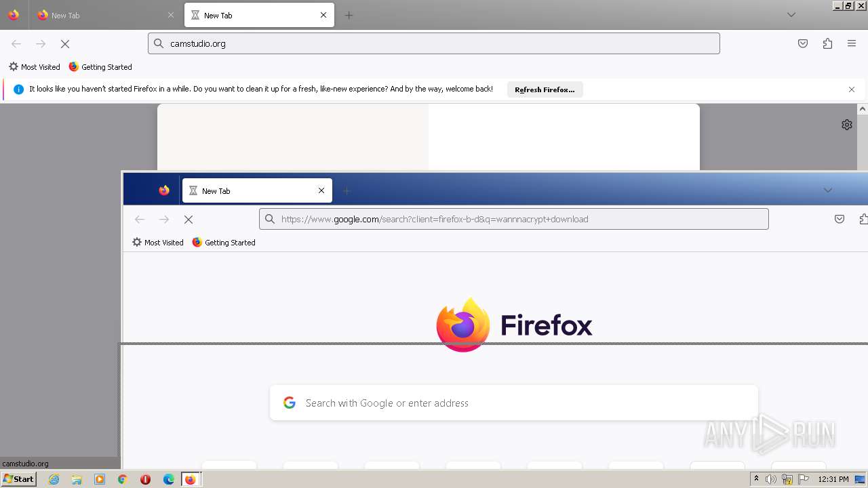Viewport: 868px width, 488px height.
Task: Close the first New Tab in back window
Action: (x=170, y=15)
